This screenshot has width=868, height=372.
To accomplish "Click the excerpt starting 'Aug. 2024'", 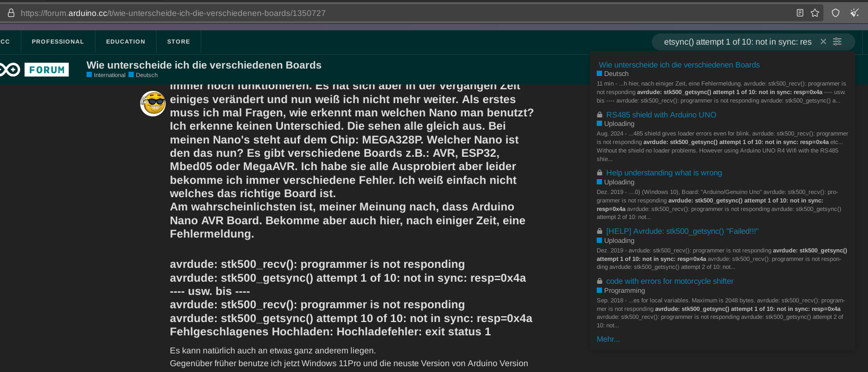I will 723,146.
